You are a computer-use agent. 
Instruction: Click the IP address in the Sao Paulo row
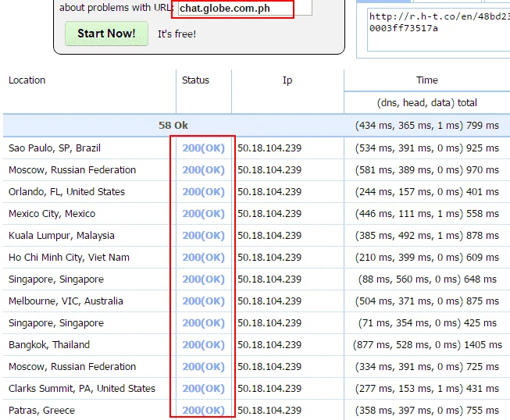(x=269, y=148)
